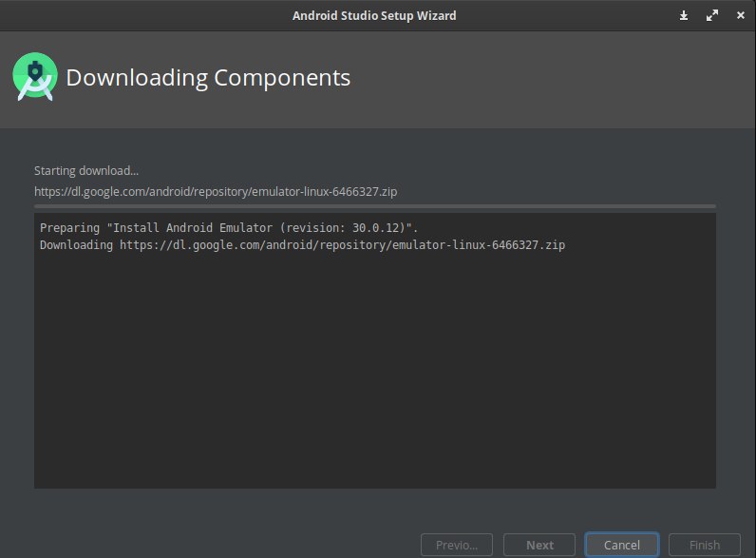Image resolution: width=756 pixels, height=558 pixels.
Task: Click the disabled Next button
Action: pos(539,545)
